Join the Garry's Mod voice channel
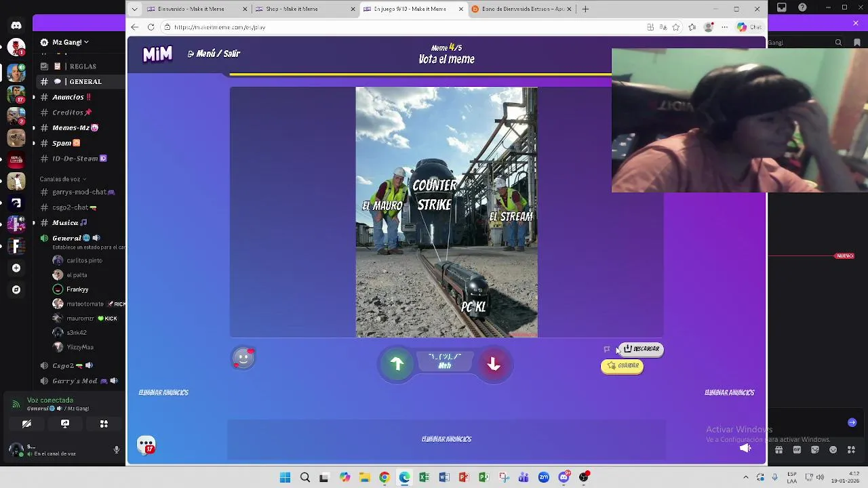 79,381
